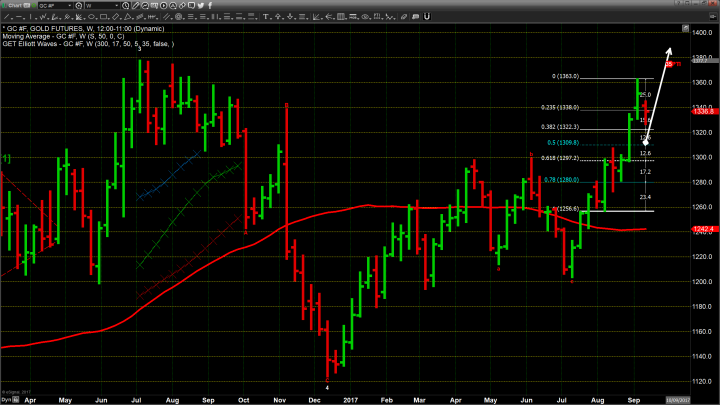Click the 2017 label on time axis
Screen dimensions: 720x405
tap(350, 400)
